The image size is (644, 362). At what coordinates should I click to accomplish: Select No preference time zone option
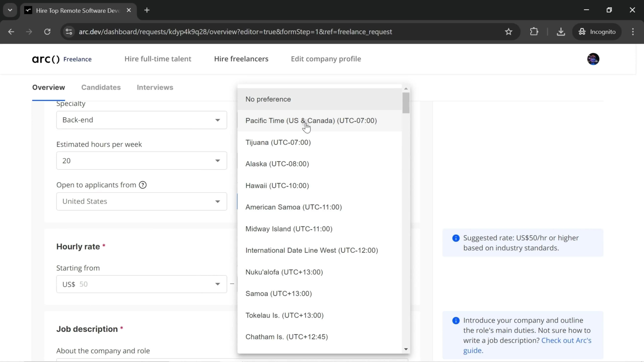point(319,99)
